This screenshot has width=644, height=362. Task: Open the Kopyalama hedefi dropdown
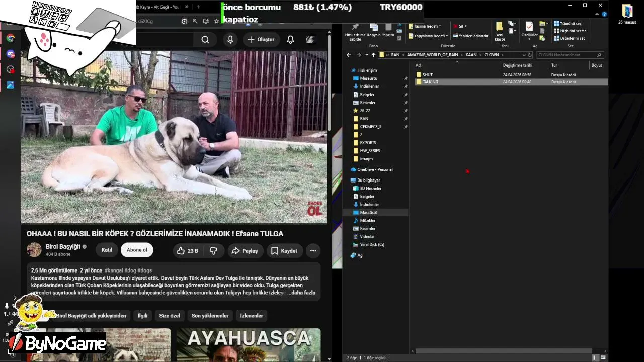point(428,36)
